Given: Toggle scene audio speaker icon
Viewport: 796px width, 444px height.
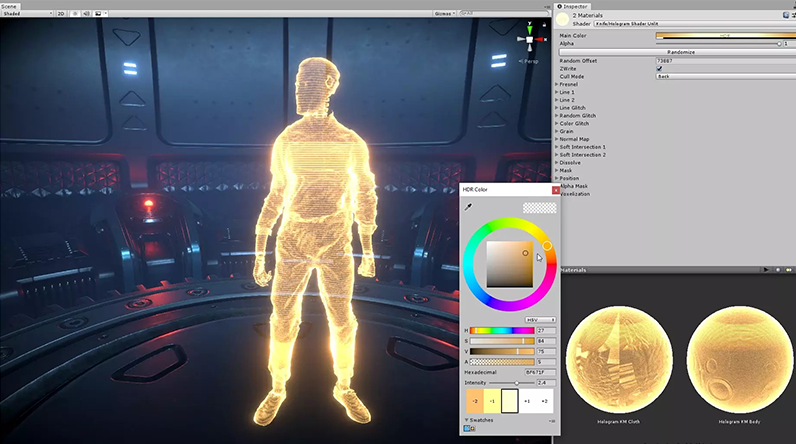Looking at the screenshot, I should [86, 14].
